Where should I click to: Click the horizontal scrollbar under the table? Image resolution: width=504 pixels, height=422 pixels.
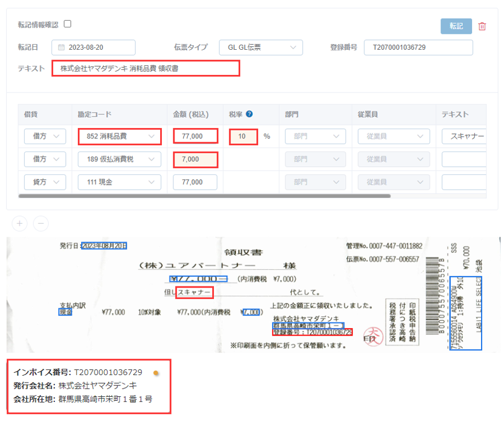pos(204,196)
